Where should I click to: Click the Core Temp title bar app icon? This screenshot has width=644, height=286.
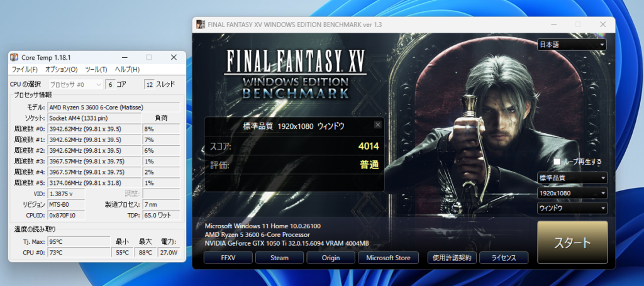(x=14, y=57)
